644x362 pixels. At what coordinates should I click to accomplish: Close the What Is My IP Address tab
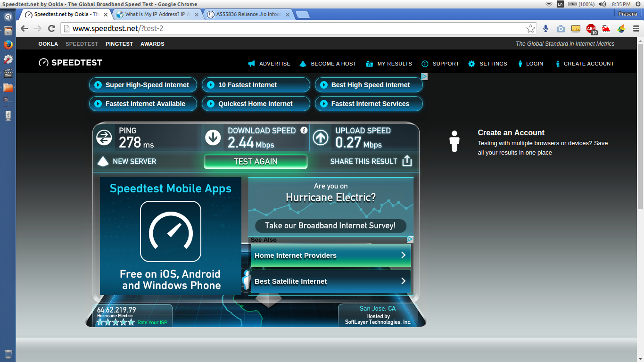click(x=197, y=15)
